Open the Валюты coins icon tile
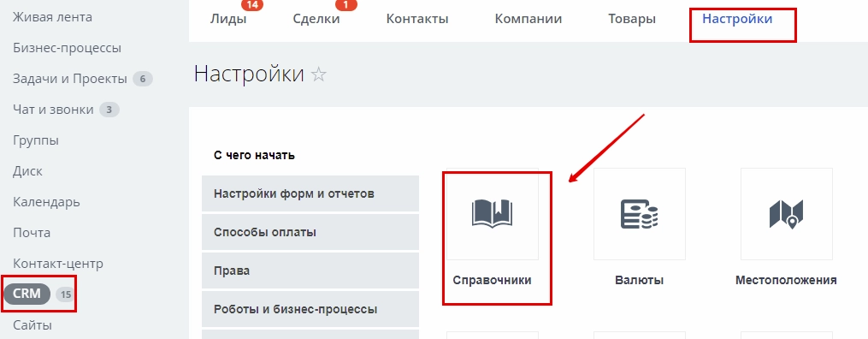Viewport: 868px width, 339px height. [x=640, y=214]
